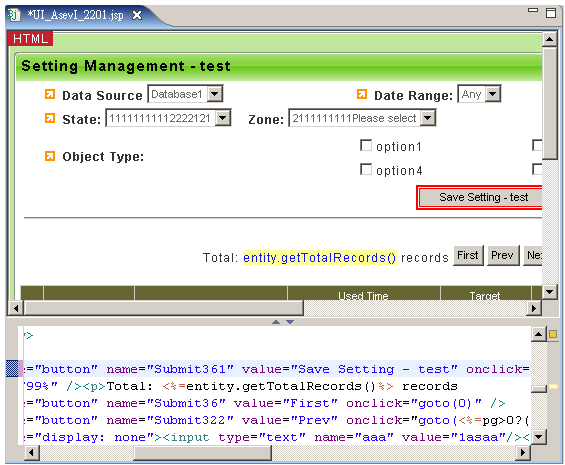Click the code pane scroll down arrow
Image resolution: width=565 pixels, height=465 pixels.
point(539,437)
